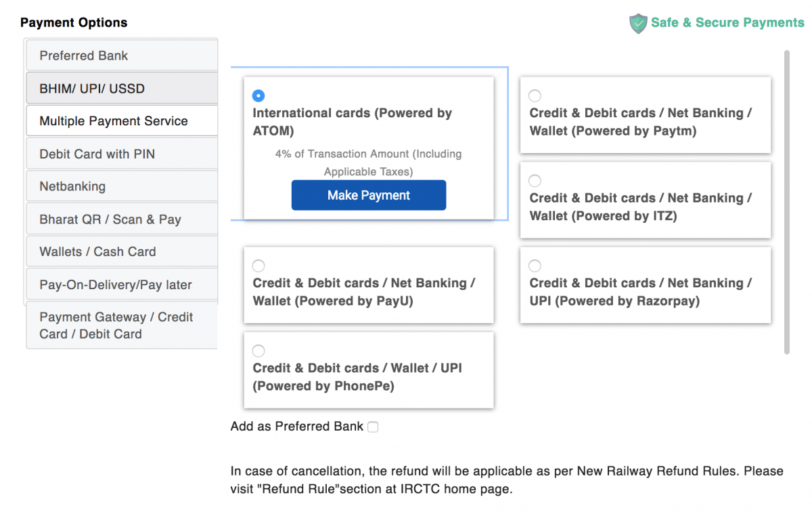Choose the Paytm payment radio button
This screenshot has height=512, width=812.
click(x=535, y=95)
